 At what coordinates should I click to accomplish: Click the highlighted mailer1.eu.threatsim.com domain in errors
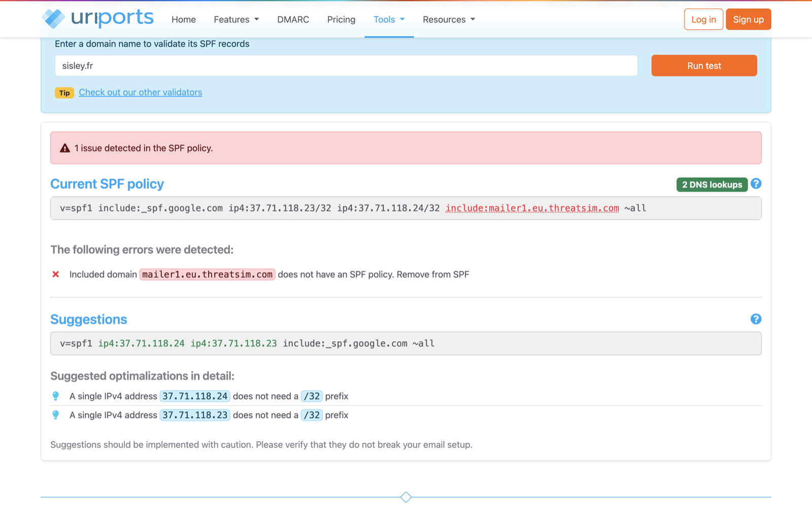(x=208, y=274)
